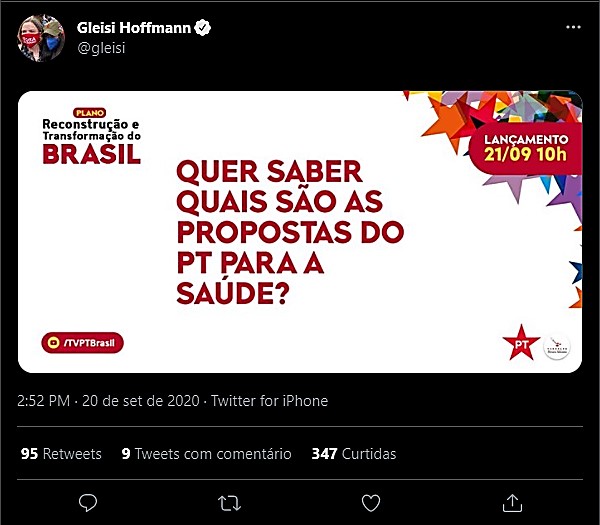Click the 2:52 PM timestamp
Image resolution: width=600 pixels, height=525 pixels.
44,401
